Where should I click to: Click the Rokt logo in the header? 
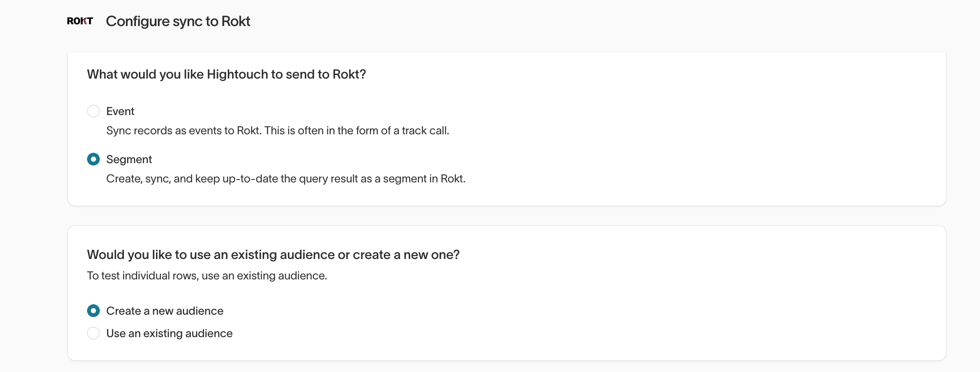pos(80,21)
